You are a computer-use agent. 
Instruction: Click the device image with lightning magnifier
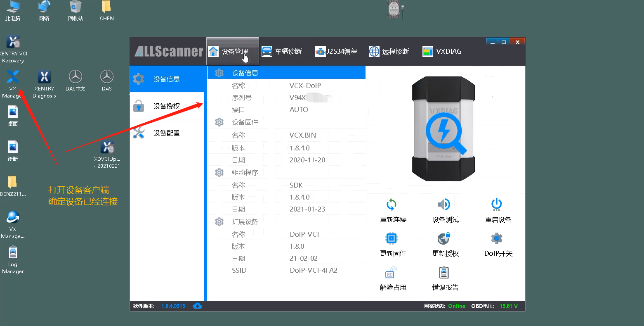[443, 129]
